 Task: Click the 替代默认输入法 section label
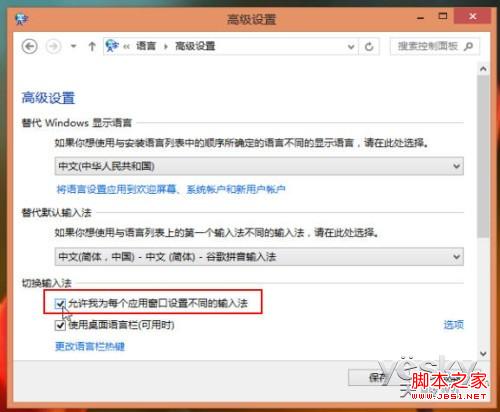point(56,212)
